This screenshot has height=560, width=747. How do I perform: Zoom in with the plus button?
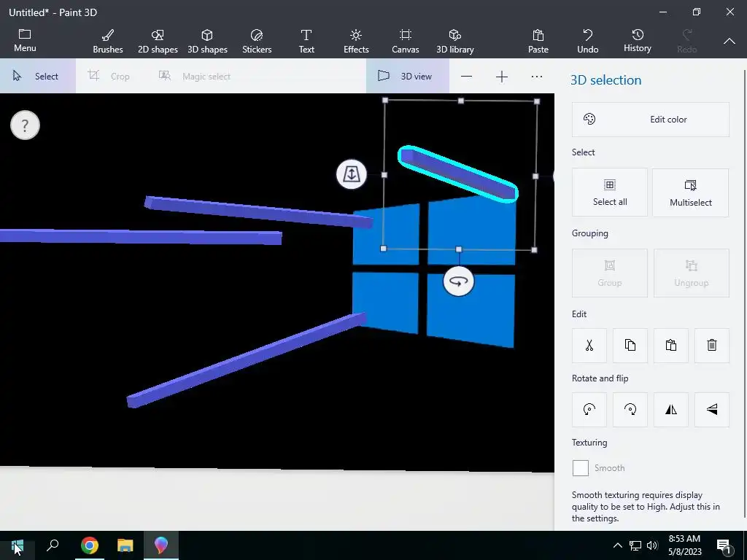(x=502, y=77)
